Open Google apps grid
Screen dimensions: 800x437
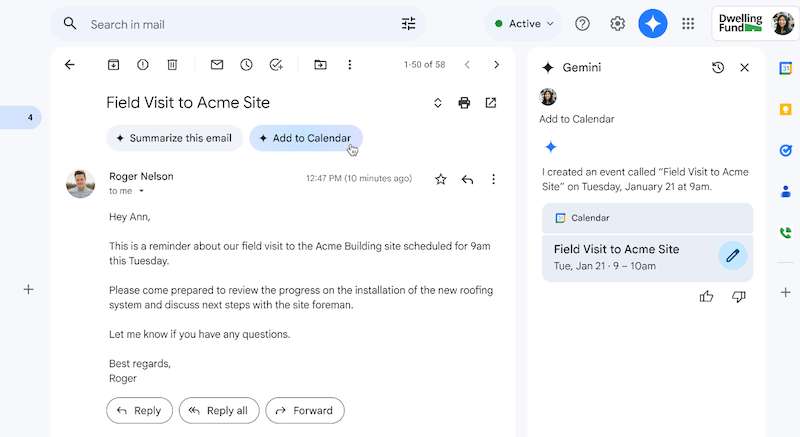(x=688, y=24)
